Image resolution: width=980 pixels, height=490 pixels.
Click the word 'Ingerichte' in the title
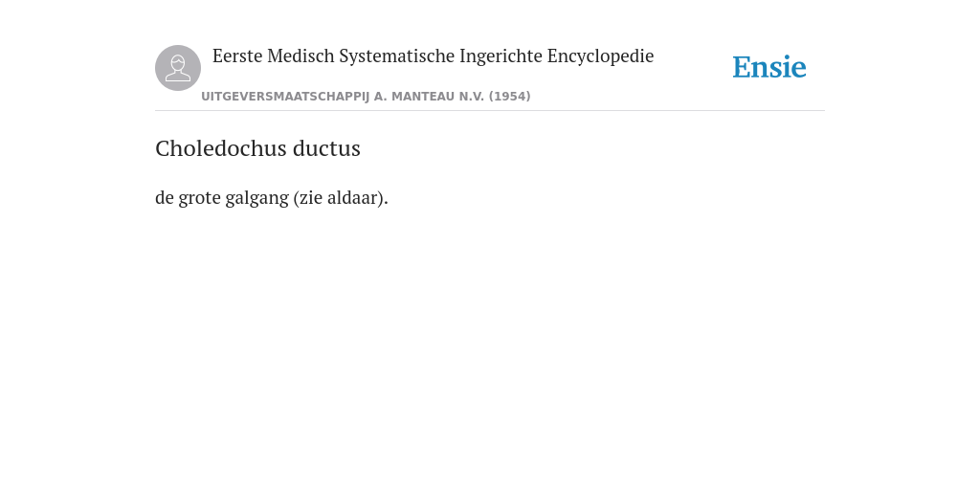501,56
